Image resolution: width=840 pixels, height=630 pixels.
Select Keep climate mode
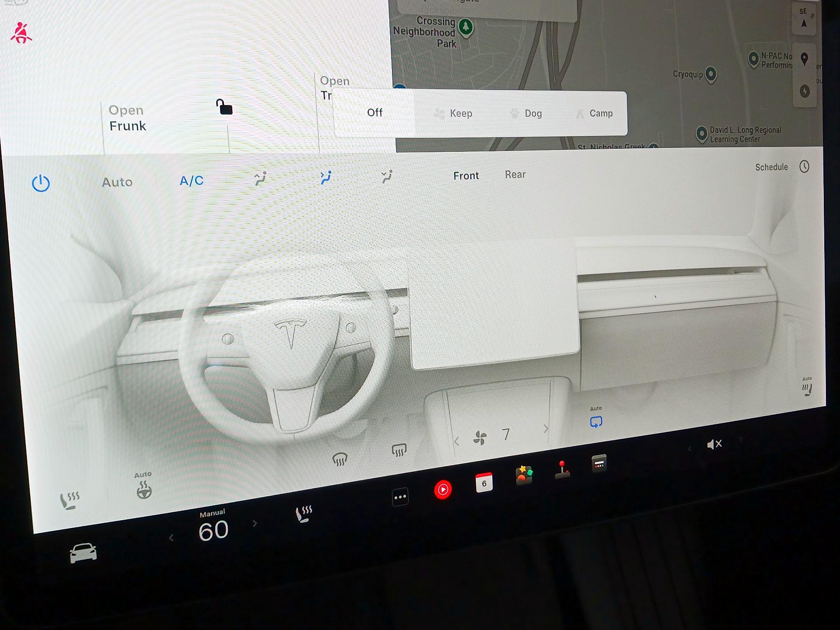click(453, 113)
